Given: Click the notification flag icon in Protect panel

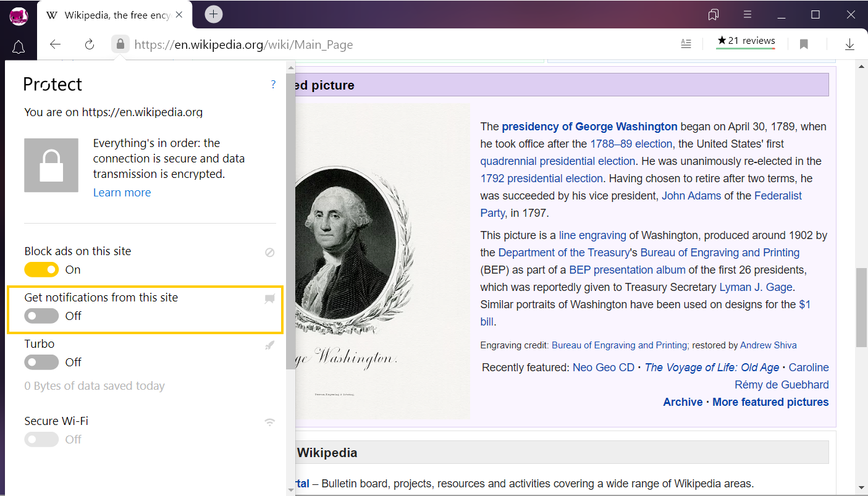Looking at the screenshot, I should click(269, 299).
